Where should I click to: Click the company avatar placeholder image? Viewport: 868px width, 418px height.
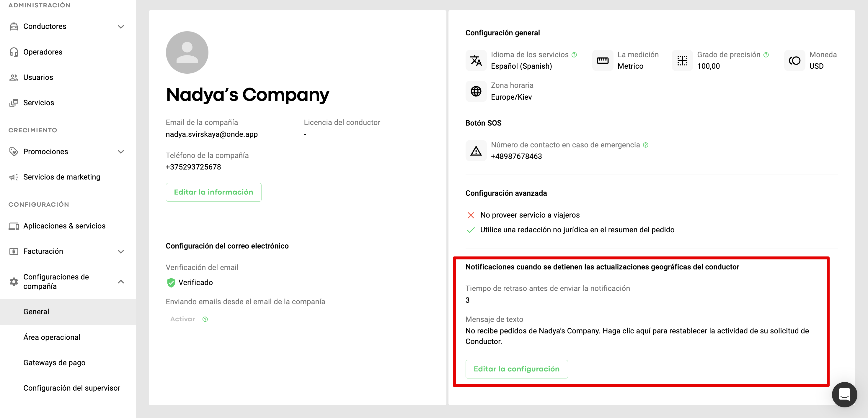point(187,52)
